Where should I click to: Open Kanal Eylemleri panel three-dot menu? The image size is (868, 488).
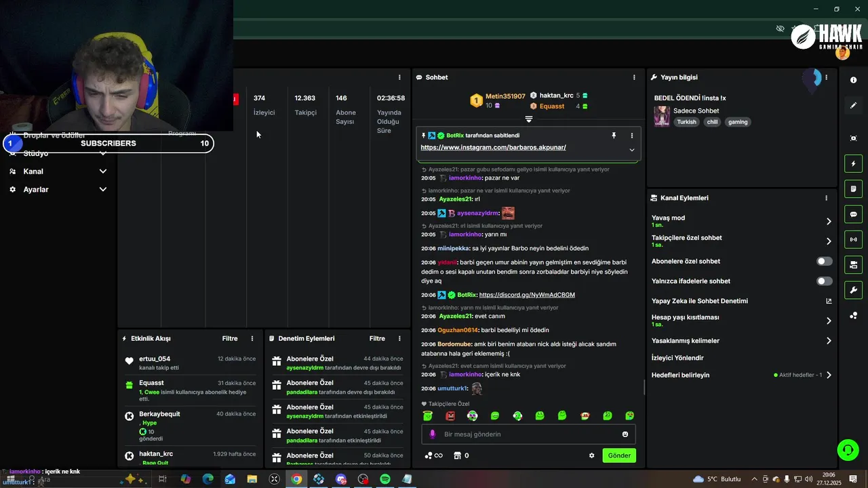(x=826, y=198)
